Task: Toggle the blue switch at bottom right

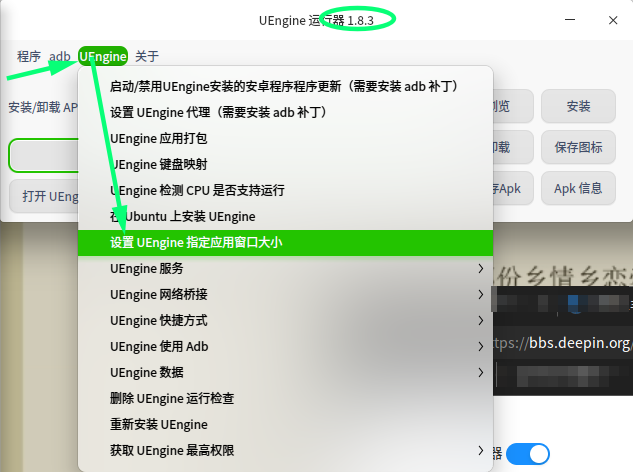Action: pyautogui.click(x=528, y=454)
